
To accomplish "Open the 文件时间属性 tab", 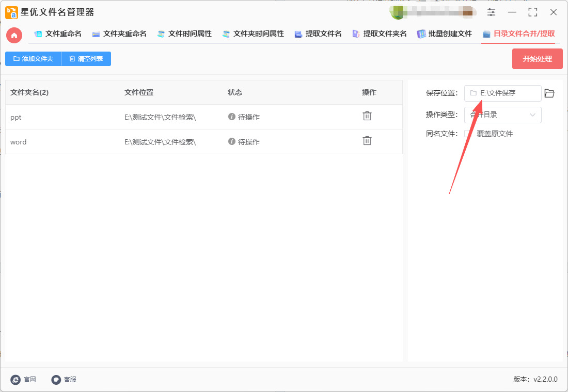I will (184, 34).
